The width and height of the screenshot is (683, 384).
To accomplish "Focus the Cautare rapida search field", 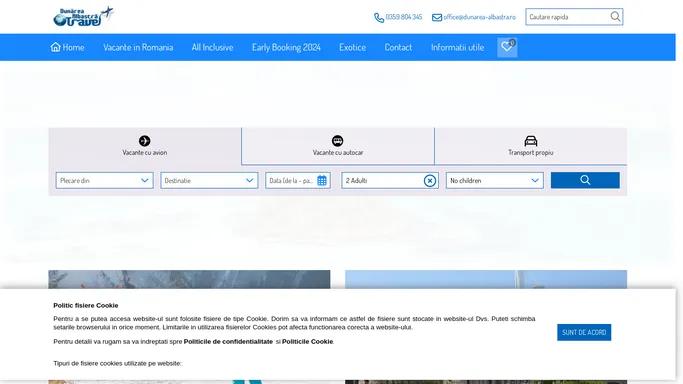I will click(567, 17).
